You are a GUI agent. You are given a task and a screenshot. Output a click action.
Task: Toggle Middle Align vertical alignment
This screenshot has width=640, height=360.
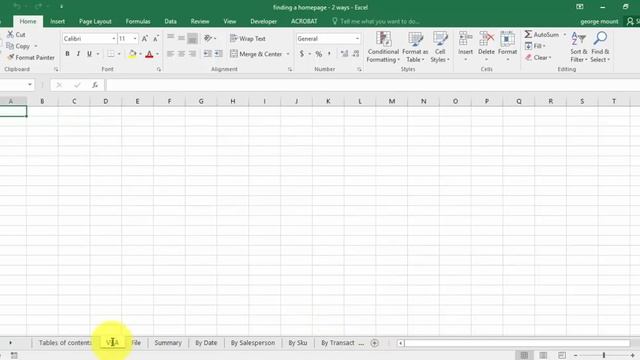[181, 38]
